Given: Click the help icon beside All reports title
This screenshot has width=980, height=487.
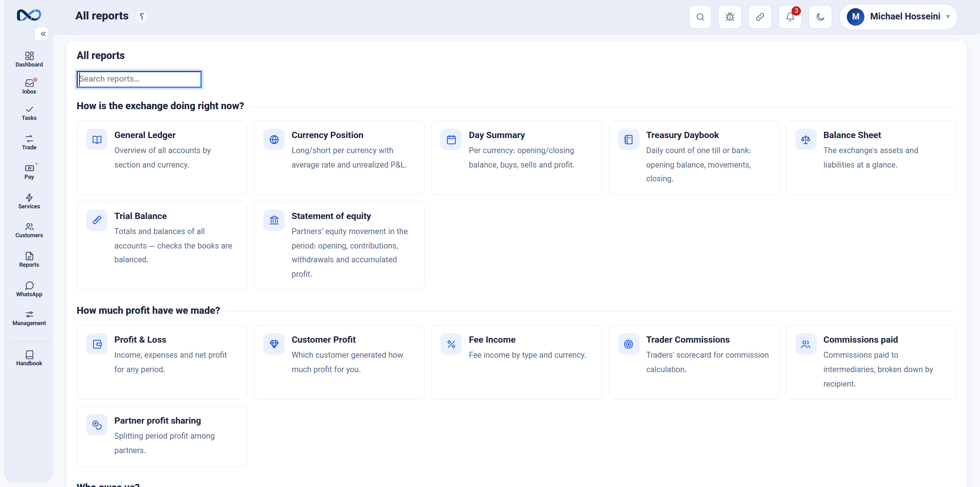Looking at the screenshot, I should (142, 16).
